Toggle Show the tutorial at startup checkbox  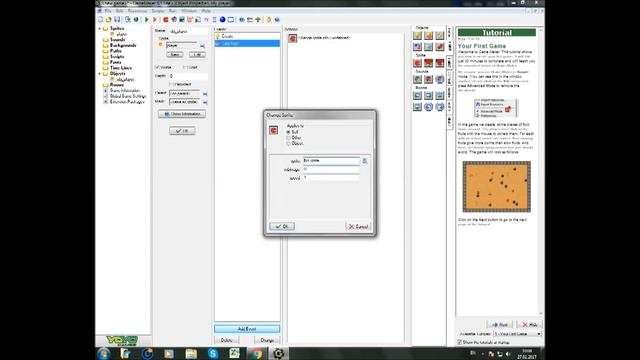[x=459, y=342]
